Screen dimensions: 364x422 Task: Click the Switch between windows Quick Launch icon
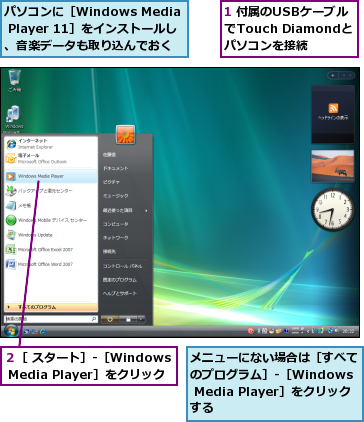tap(35, 331)
